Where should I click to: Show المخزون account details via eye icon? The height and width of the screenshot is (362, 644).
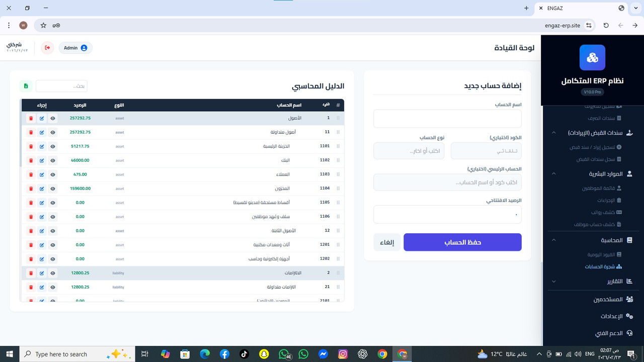pyautogui.click(x=53, y=189)
